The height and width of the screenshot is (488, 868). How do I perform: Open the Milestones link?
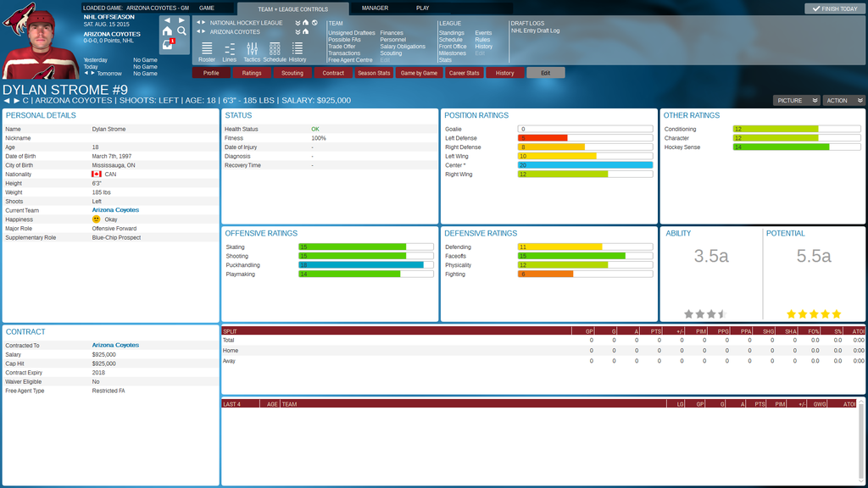pyautogui.click(x=453, y=53)
